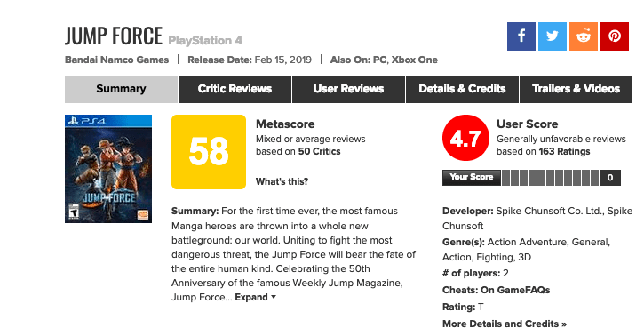This screenshot has width=644, height=336.
Task: Expand the full game summary text
Action: coord(256,297)
